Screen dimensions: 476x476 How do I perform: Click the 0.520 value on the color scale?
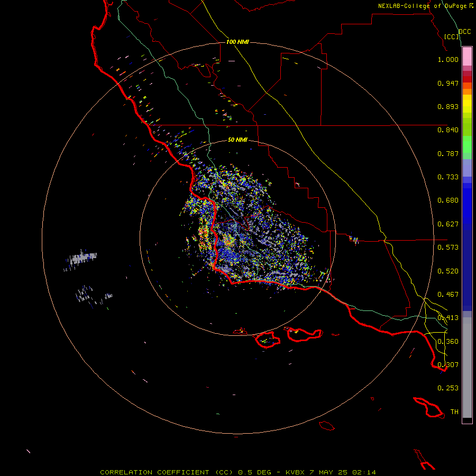pyautogui.click(x=448, y=271)
